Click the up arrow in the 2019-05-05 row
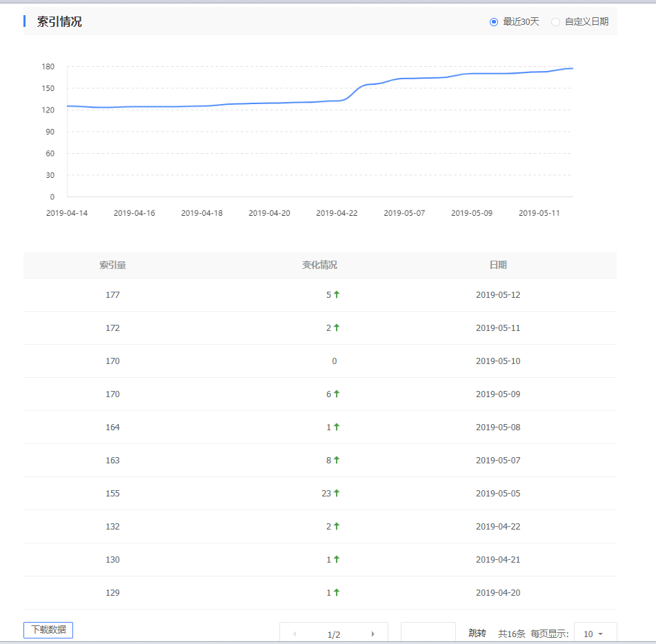The image size is (656, 644). point(337,493)
